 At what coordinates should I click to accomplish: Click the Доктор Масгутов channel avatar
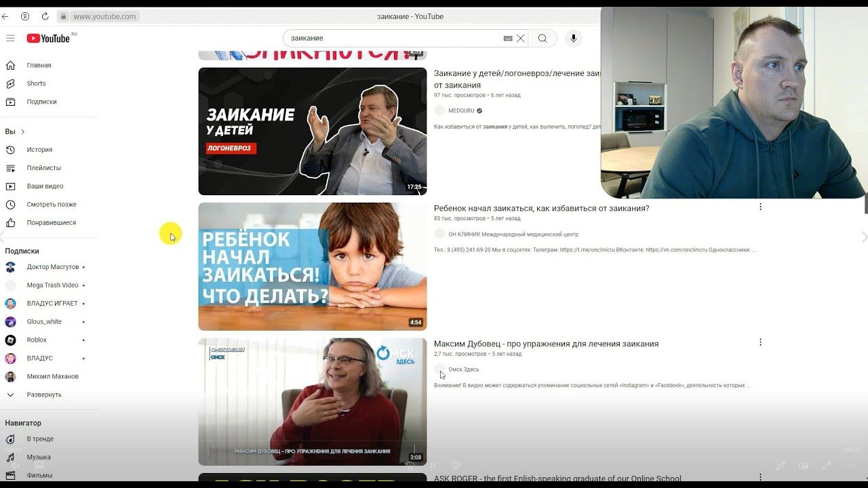pyautogui.click(x=10, y=267)
